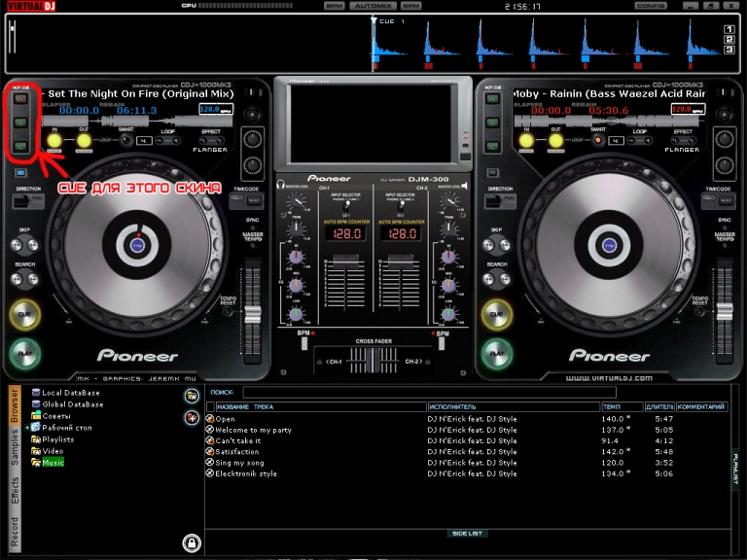
Task: Hit the left deck CUE button
Action: [x=24, y=314]
